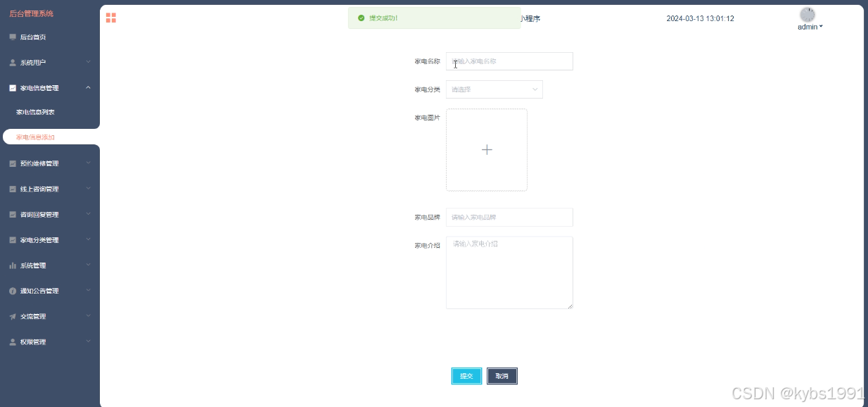Screen dimensions: 868x407
Task: Open the 家电分类管理 menu
Action: (x=50, y=239)
